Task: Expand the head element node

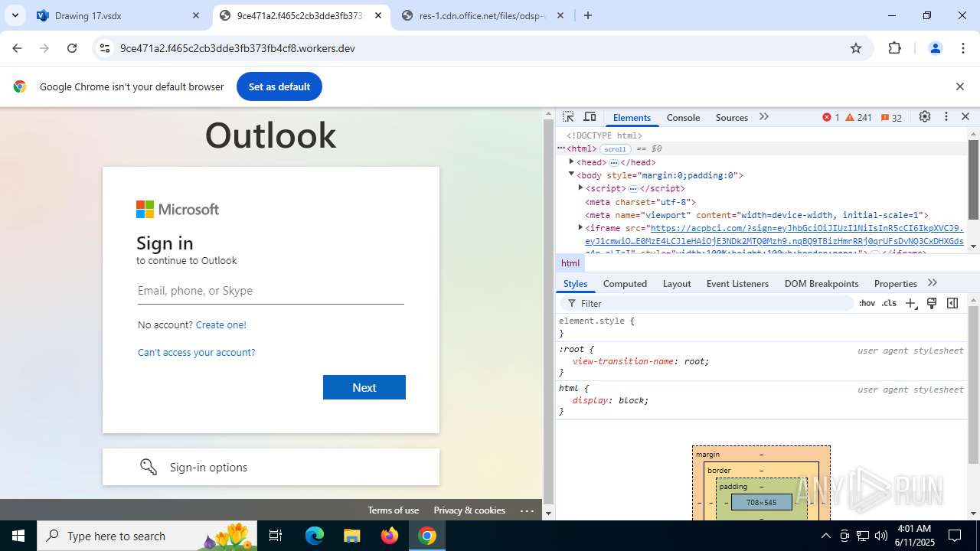Action: tap(571, 161)
